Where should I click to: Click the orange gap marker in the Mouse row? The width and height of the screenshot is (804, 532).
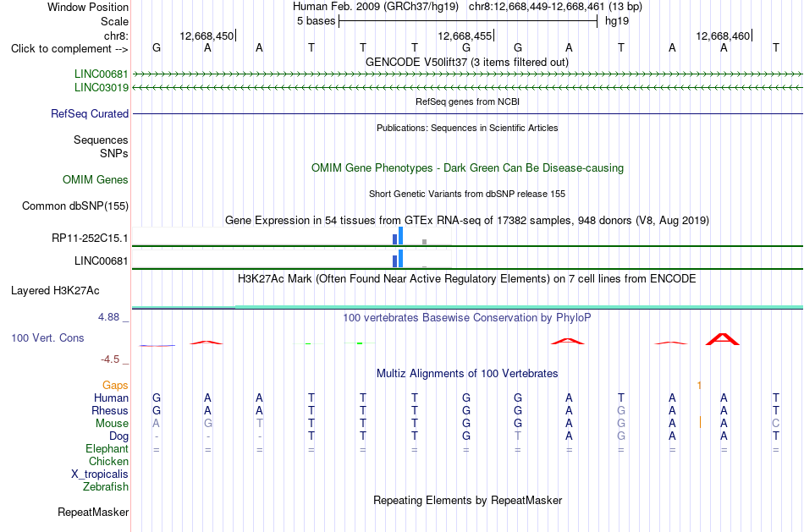pyautogui.click(x=700, y=422)
